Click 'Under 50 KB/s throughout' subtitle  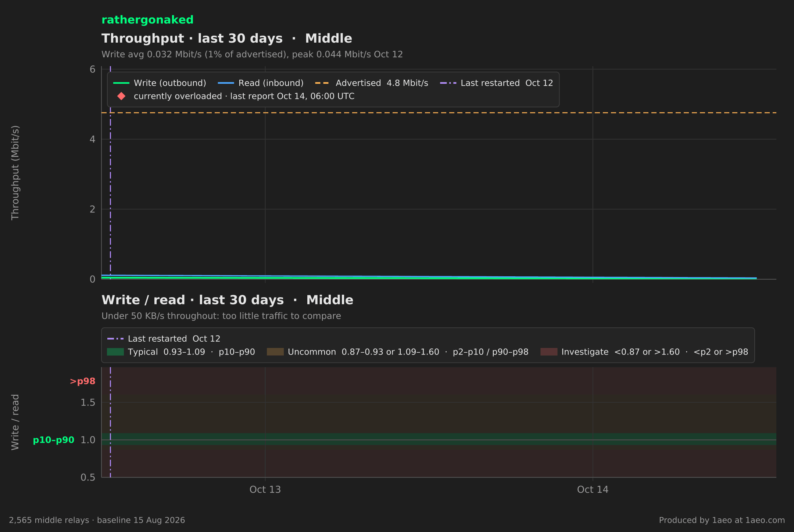pyautogui.click(x=221, y=316)
